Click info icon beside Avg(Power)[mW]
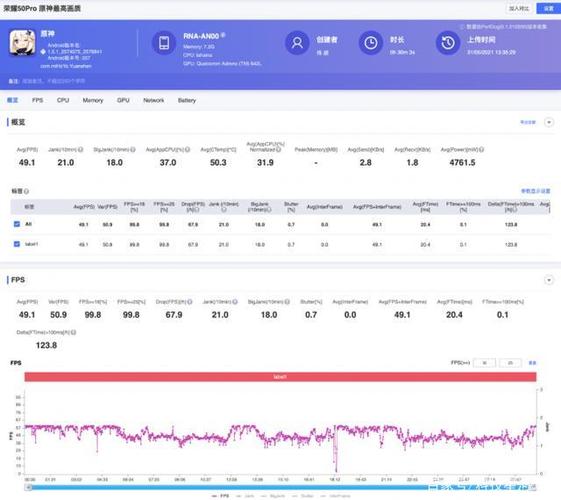This screenshot has height=500, width=561. coord(482,149)
